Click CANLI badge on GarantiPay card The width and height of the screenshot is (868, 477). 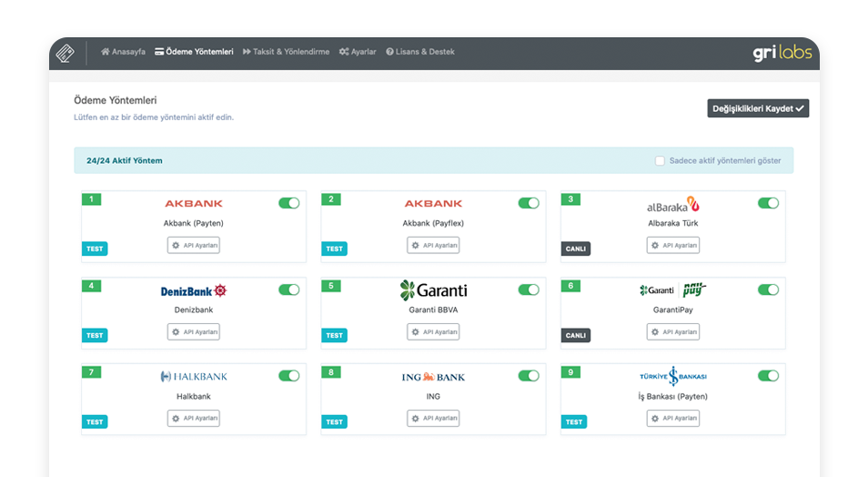tap(576, 335)
